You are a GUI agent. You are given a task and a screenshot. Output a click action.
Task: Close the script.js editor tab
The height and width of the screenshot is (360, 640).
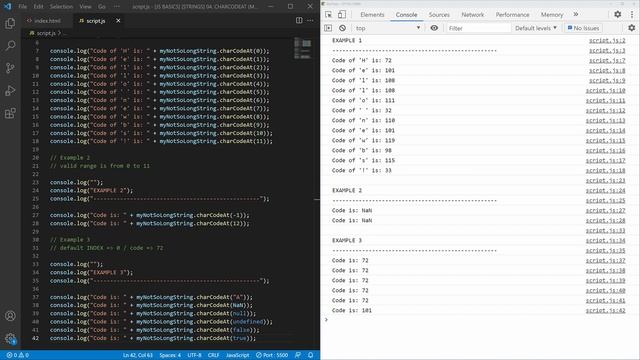pyautogui.click(x=118, y=20)
